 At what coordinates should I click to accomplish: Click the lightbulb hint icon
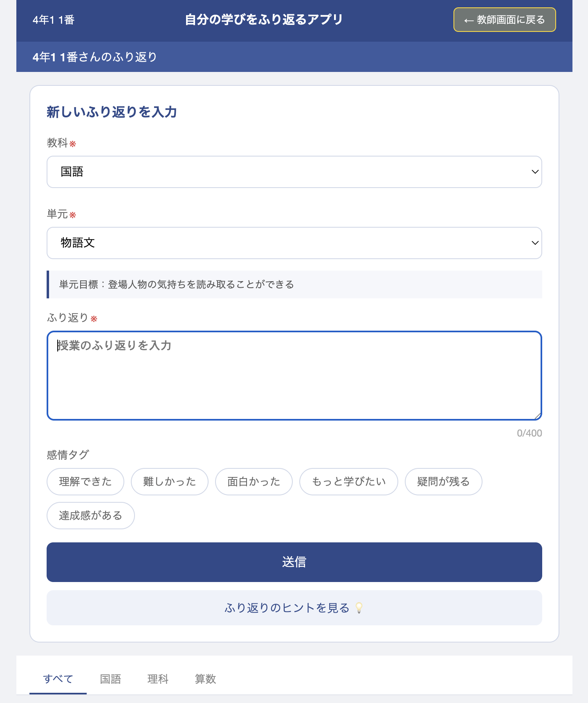pos(359,608)
